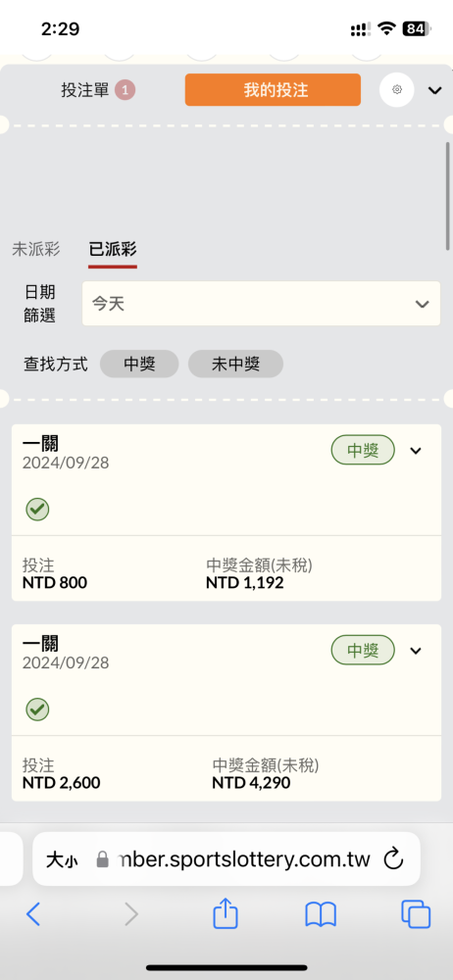Open the Safari share icon

pyautogui.click(x=226, y=913)
